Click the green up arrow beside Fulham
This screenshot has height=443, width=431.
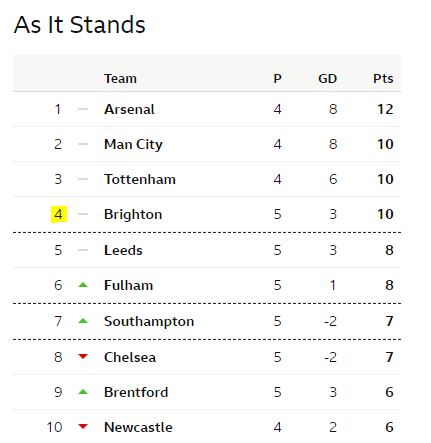(x=83, y=285)
